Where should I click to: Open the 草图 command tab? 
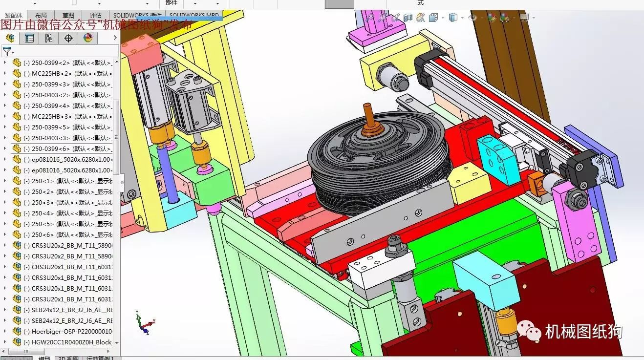point(68,16)
